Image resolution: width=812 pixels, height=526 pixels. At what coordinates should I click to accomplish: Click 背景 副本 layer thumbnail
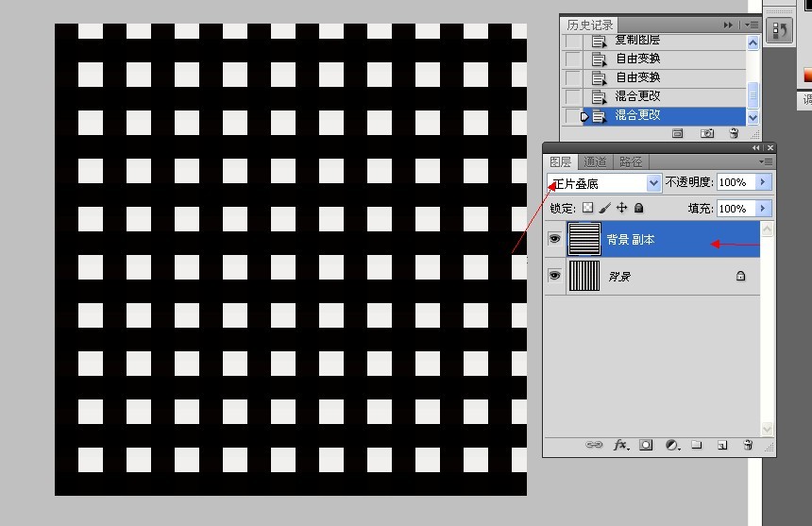click(x=584, y=239)
